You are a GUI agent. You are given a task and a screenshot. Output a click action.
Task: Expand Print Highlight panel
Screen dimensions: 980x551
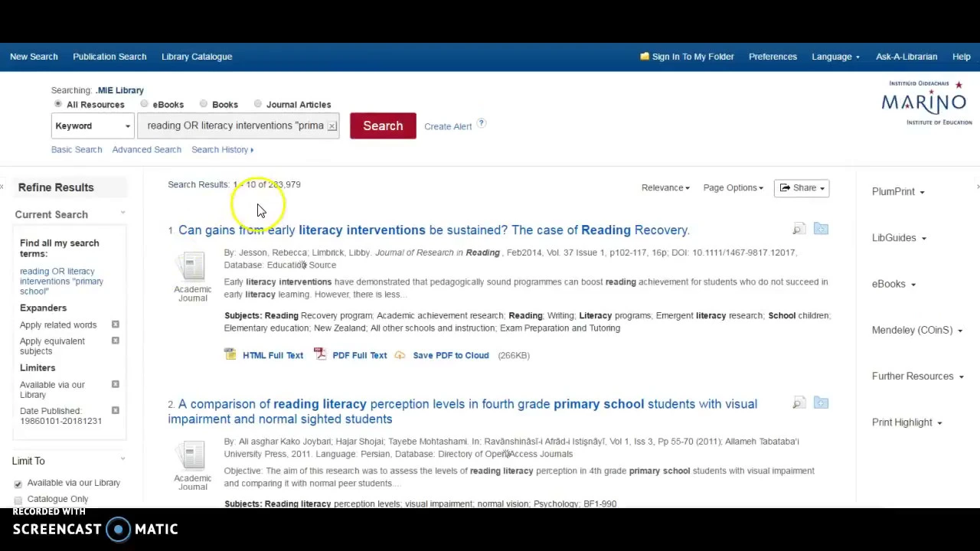(906, 422)
